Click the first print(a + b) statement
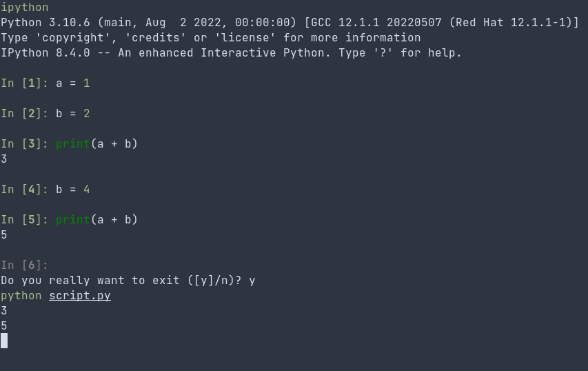 [97, 143]
